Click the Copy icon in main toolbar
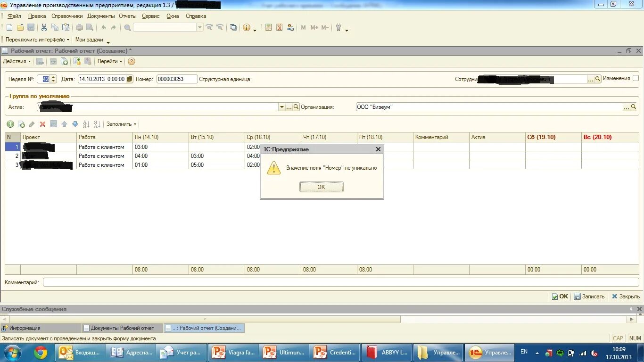The image size is (644, 362). point(55,28)
